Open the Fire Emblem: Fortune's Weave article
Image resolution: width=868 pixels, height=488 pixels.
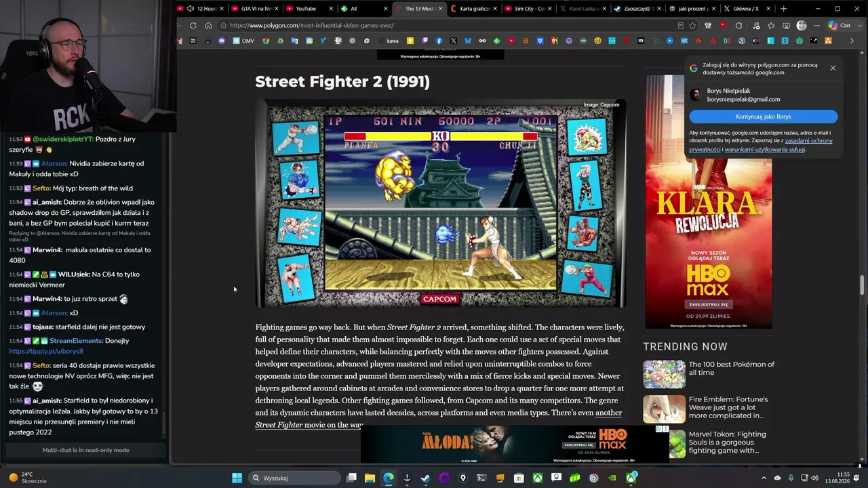click(729, 407)
